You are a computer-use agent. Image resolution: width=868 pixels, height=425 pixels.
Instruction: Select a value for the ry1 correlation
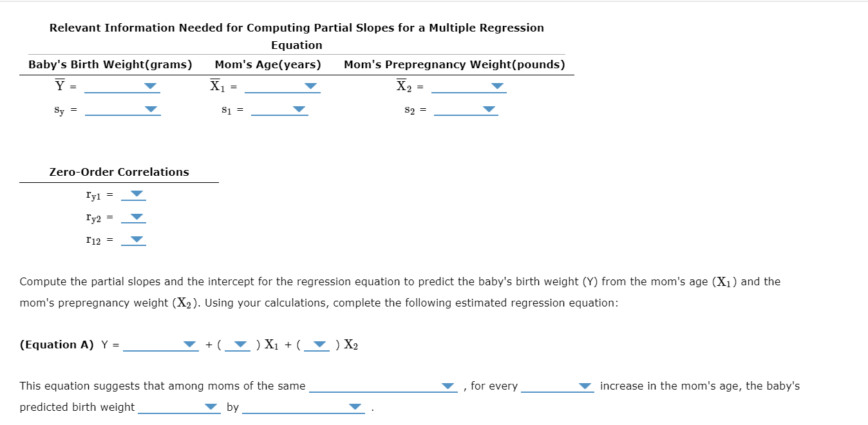tap(135, 193)
